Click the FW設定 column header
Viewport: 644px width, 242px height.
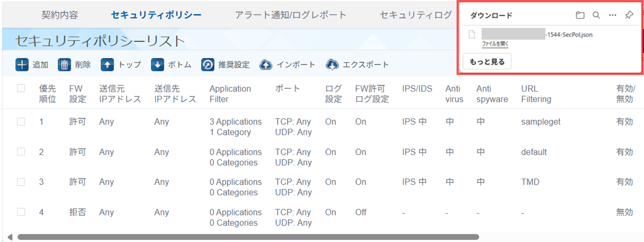pyautogui.click(x=77, y=94)
